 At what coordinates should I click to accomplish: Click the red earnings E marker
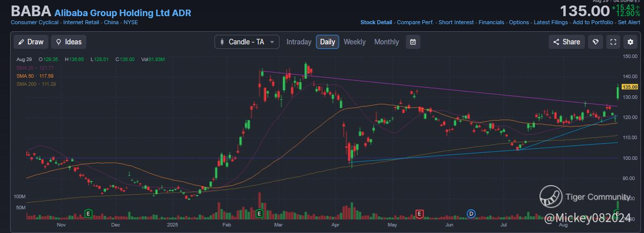(x=419, y=214)
